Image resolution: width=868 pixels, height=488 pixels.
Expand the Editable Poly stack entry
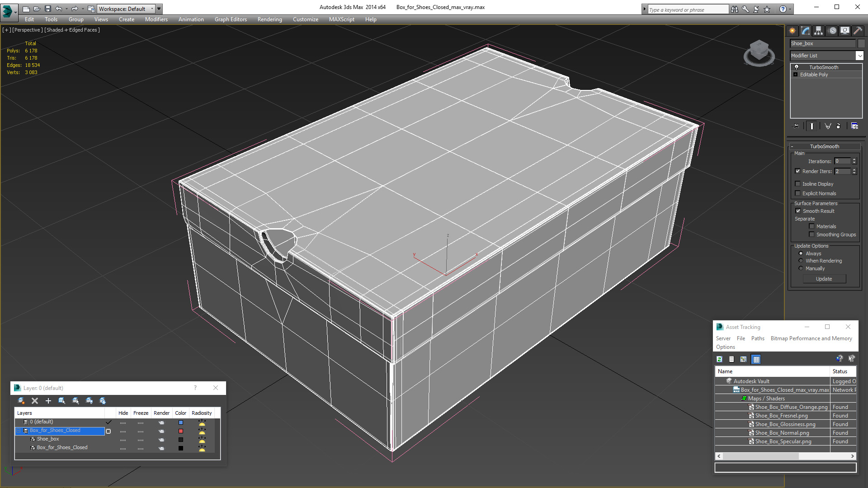point(795,75)
